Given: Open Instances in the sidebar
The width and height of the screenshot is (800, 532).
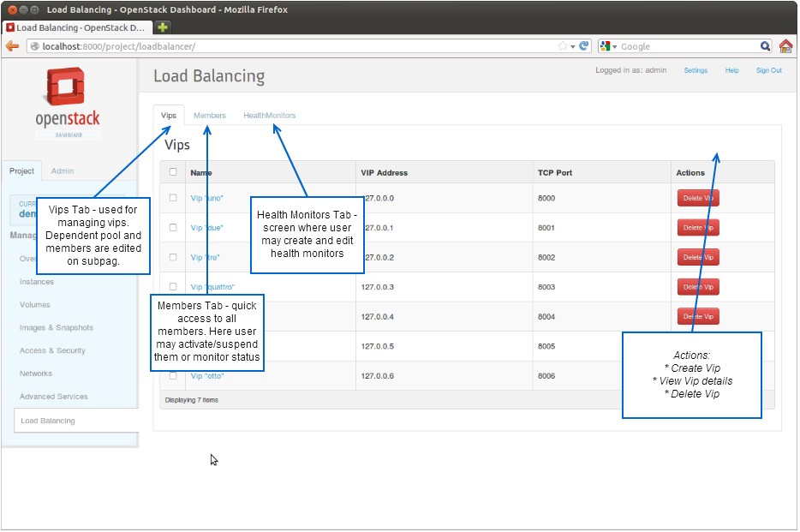Looking at the screenshot, I should pyautogui.click(x=37, y=282).
